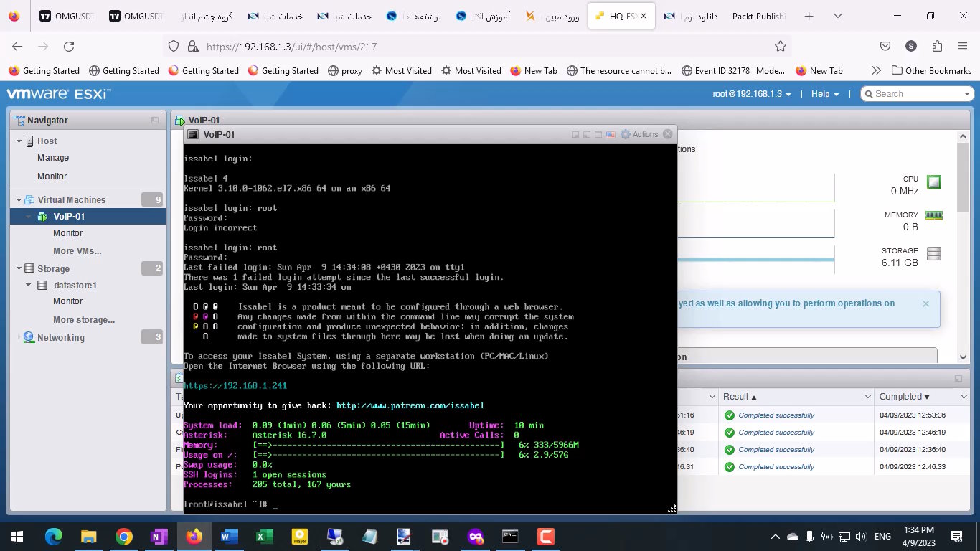This screenshot has width=980, height=551.
Task: Open Microsoft Word from the taskbar
Action: (x=229, y=536)
